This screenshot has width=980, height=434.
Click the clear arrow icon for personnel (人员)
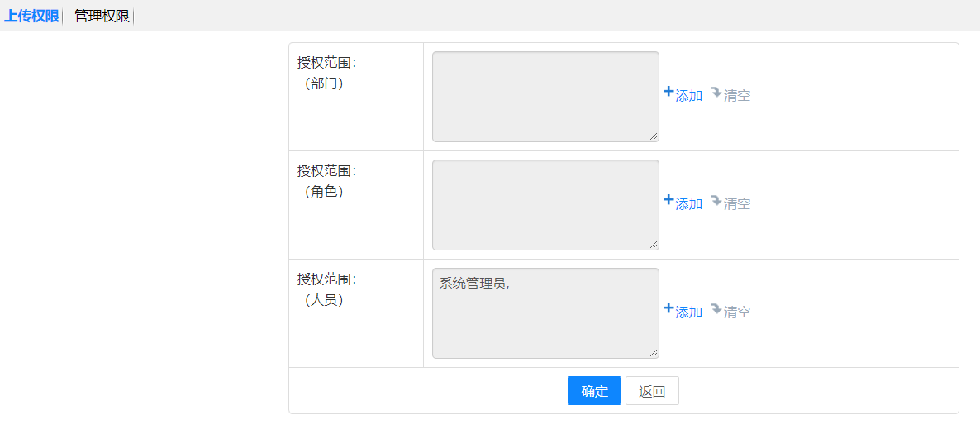716,309
